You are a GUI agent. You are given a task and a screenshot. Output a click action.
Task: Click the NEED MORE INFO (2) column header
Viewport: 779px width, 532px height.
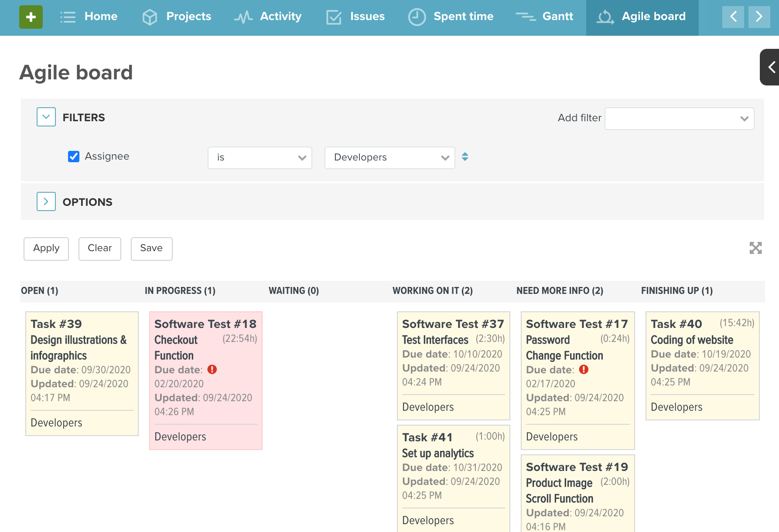[x=560, y=291]
